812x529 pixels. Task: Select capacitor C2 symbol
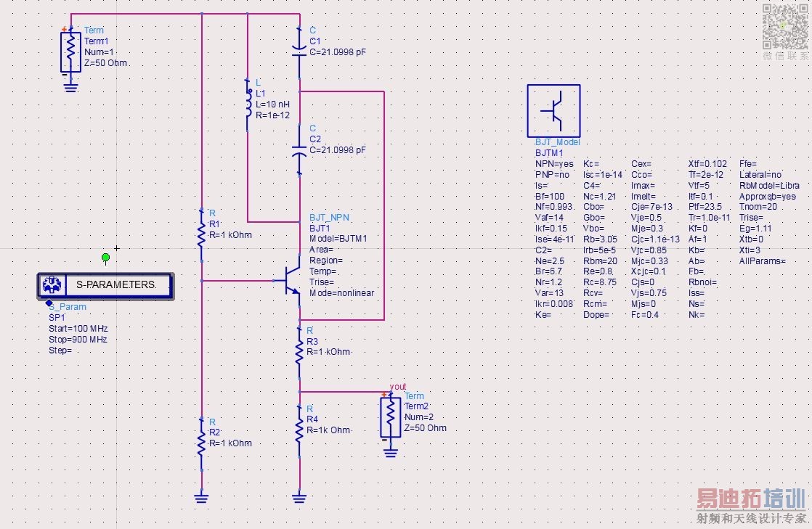point(299,150)
